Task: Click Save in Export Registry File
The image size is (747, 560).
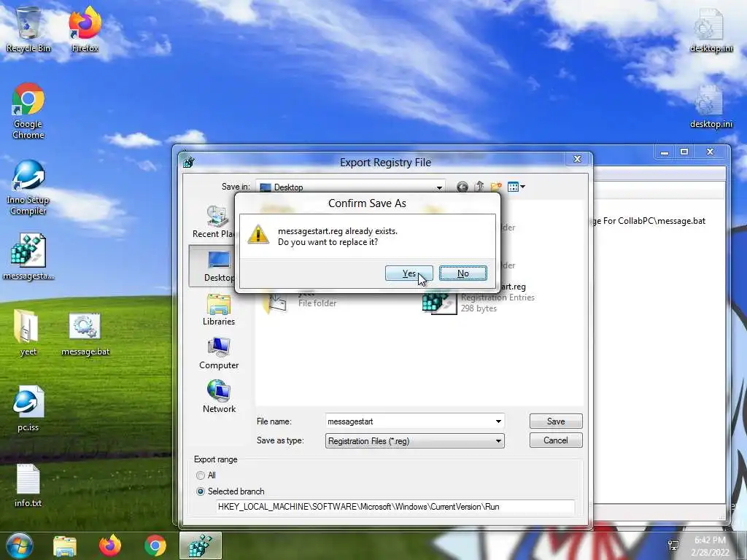Action: 555,421
